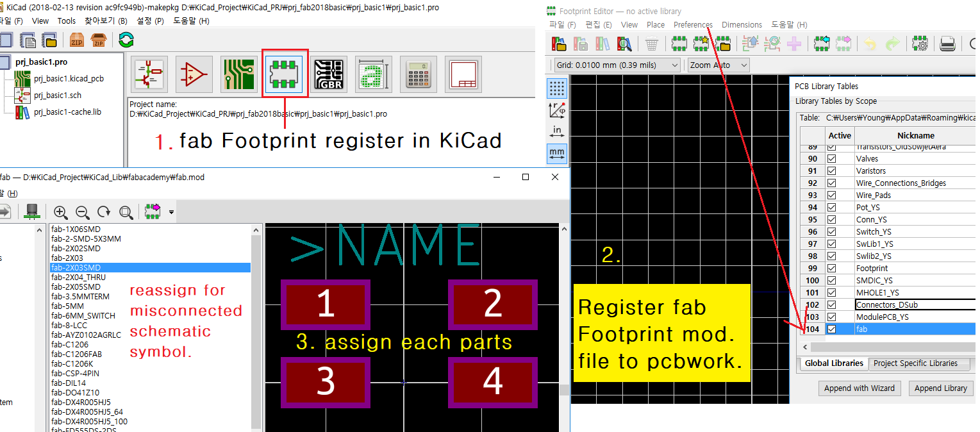Switch to Global Libraries tab
The width and height of the screenshot is (980, 432).
[x=834, y=363]
